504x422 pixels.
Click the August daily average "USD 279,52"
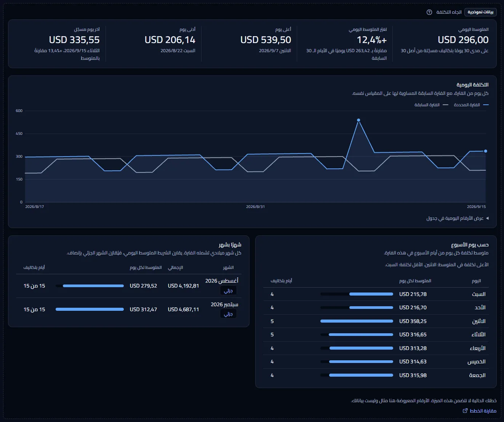tap(143, 286)
